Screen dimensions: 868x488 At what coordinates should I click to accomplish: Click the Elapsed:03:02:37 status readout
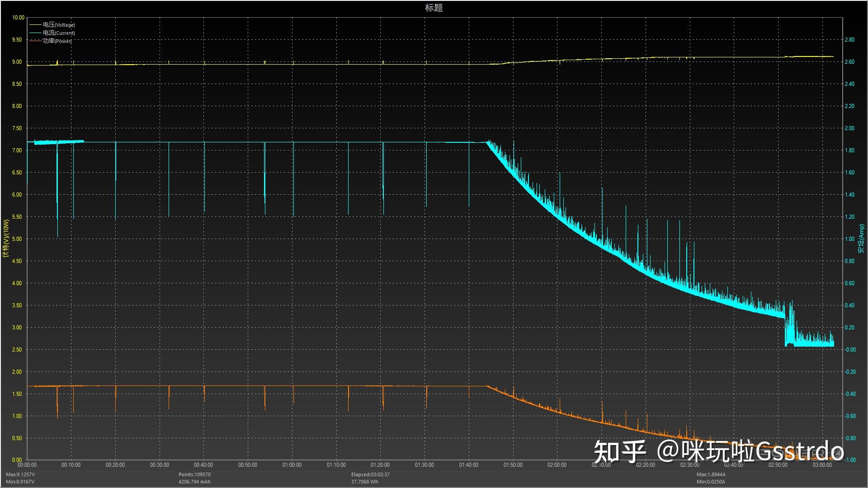point(370,475)
